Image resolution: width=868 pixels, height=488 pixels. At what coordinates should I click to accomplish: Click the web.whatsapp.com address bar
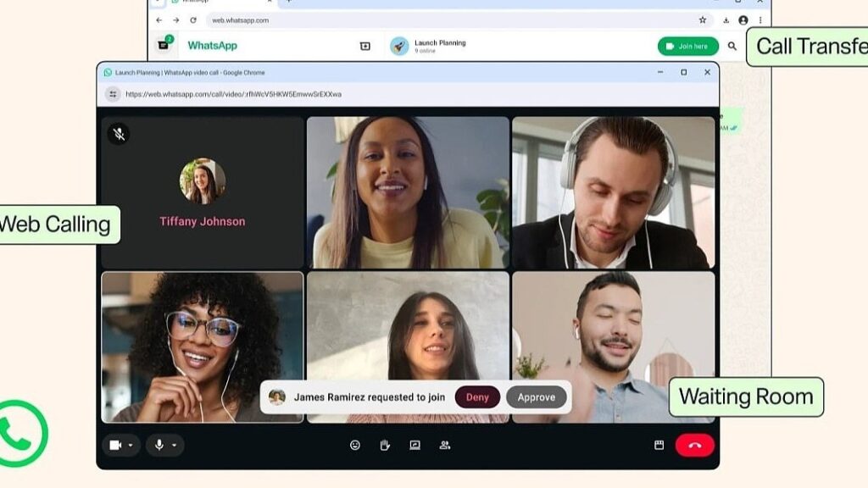(460, 20)
